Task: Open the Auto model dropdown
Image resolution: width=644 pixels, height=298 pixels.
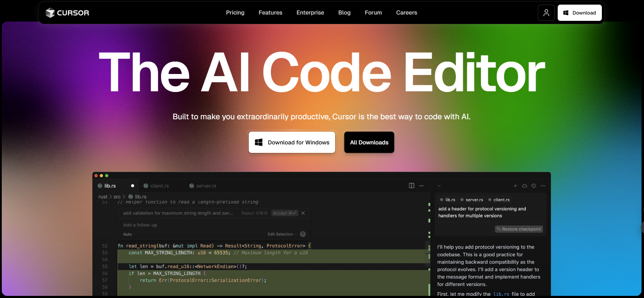Action: [x=129, y=234]
